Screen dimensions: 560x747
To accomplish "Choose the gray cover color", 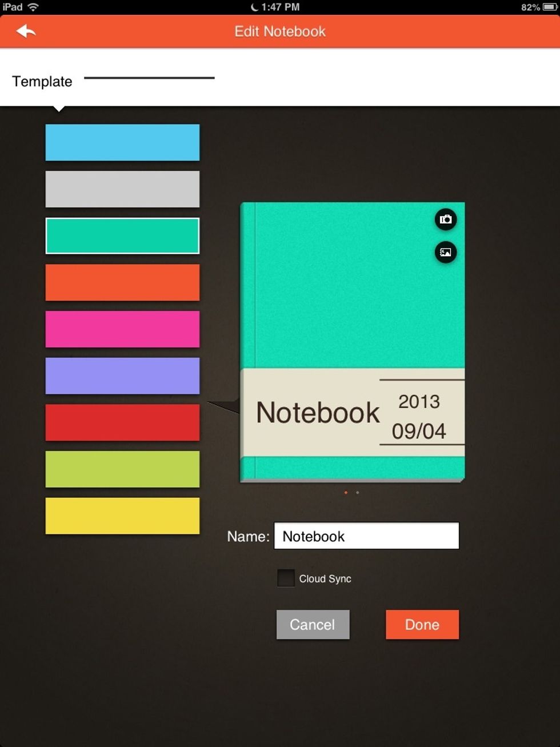I will pos(122,189).
